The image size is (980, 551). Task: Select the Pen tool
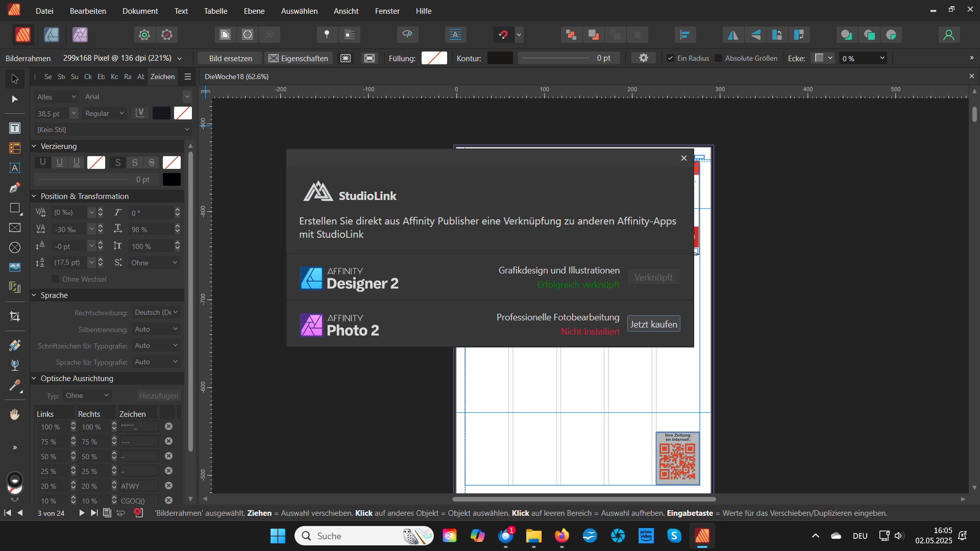point(15,188)
